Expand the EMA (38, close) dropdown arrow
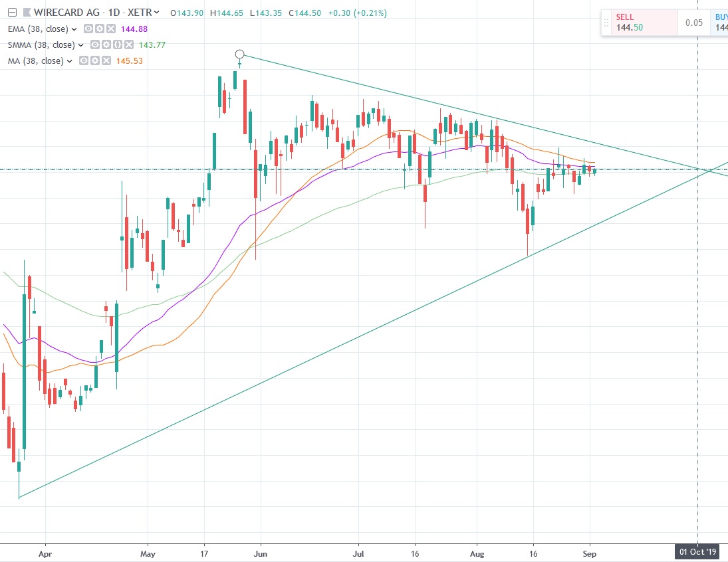Viewport: 728px width, 562px height. coord(73,29)
